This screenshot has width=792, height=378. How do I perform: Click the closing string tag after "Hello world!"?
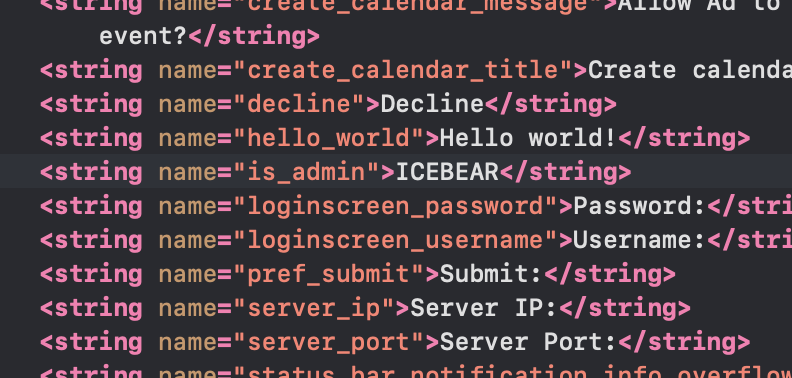pyautogui.click(x=684, y=138)
